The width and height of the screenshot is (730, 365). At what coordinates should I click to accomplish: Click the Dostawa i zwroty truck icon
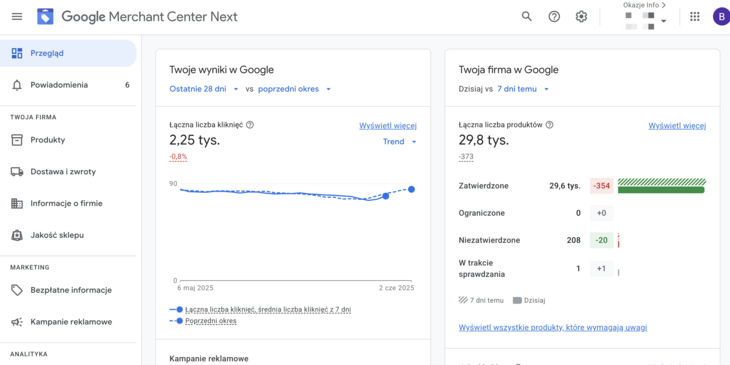[x=17, y=171]
